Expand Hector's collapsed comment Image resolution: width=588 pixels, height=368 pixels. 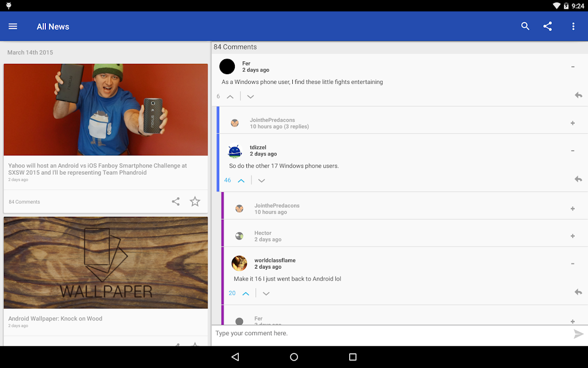click(572, 236)
